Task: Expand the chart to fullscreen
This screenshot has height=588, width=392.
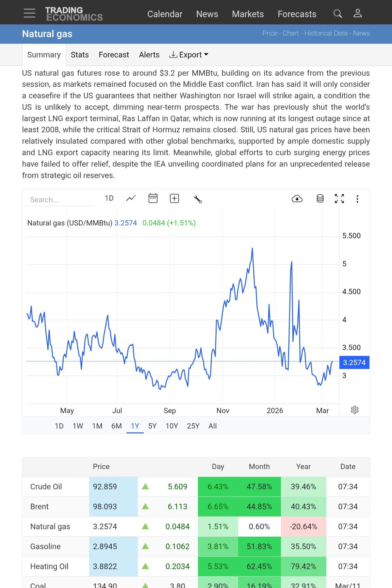Action: 339,199
